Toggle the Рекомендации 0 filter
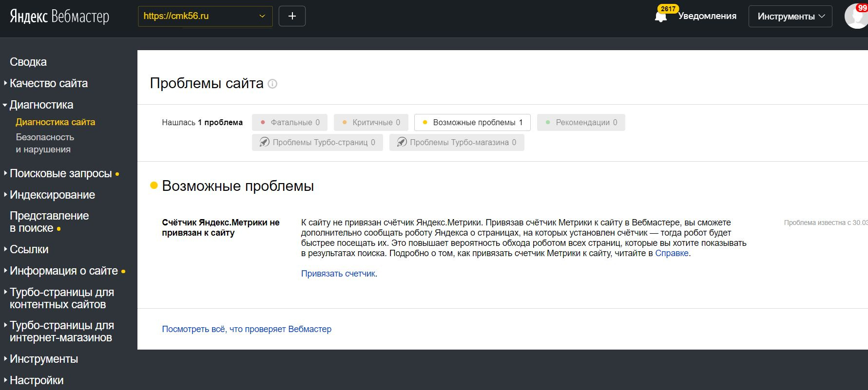 tap(580, 122)
